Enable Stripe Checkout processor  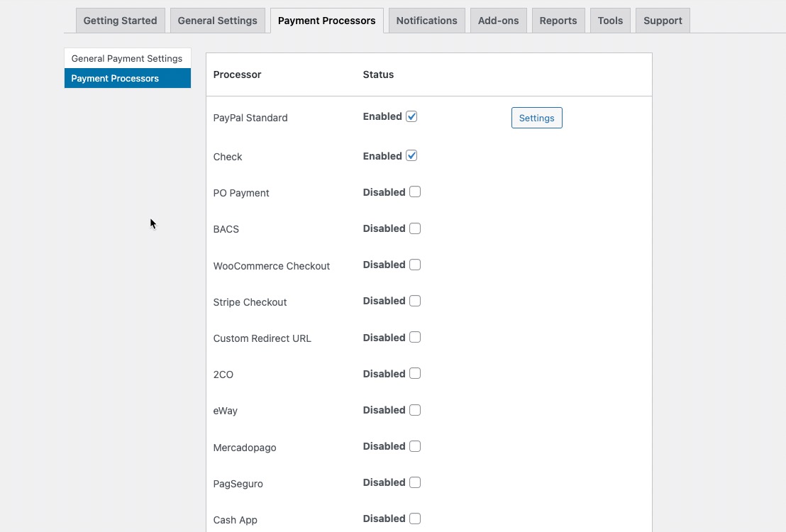click(415, 301)
